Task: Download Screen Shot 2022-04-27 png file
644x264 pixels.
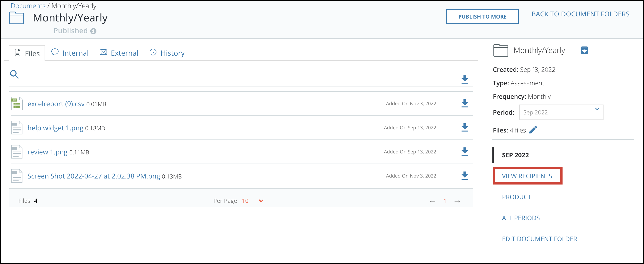Action: coord(465,176)
